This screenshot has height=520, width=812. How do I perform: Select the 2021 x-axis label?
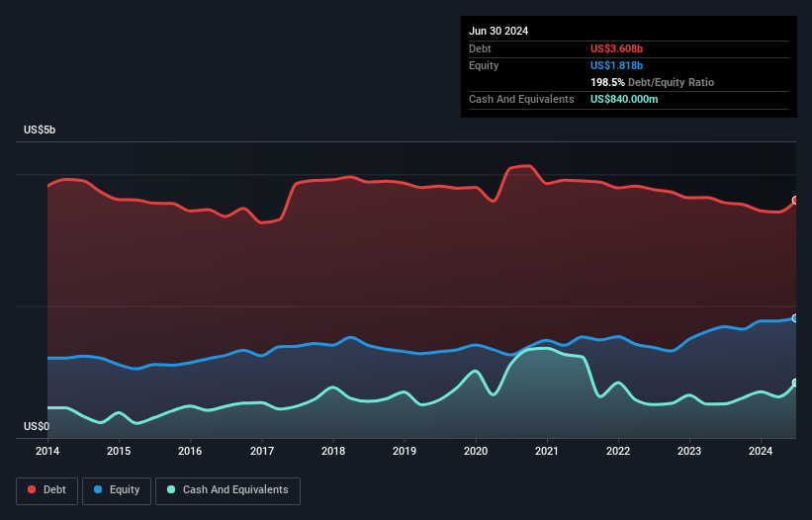547,451
